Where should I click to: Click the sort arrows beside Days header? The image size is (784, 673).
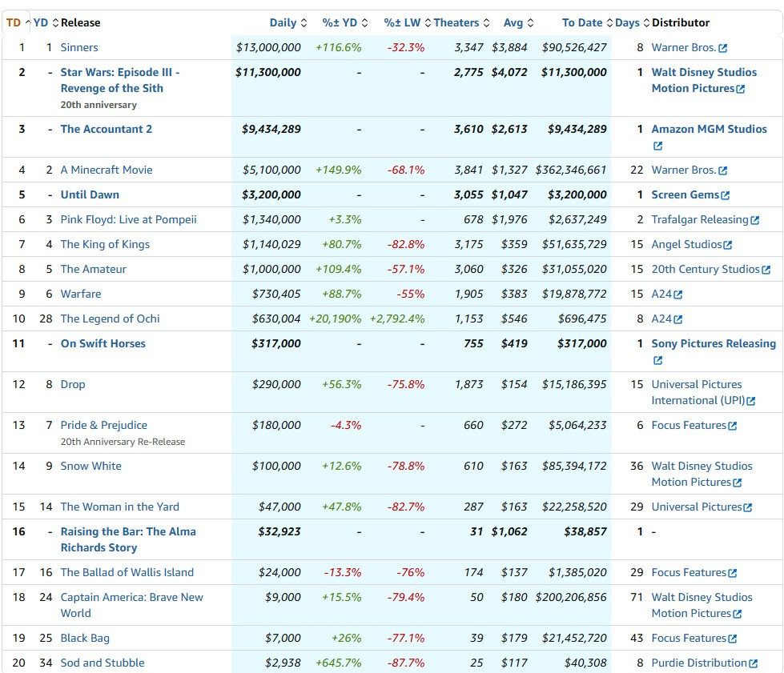646,23
